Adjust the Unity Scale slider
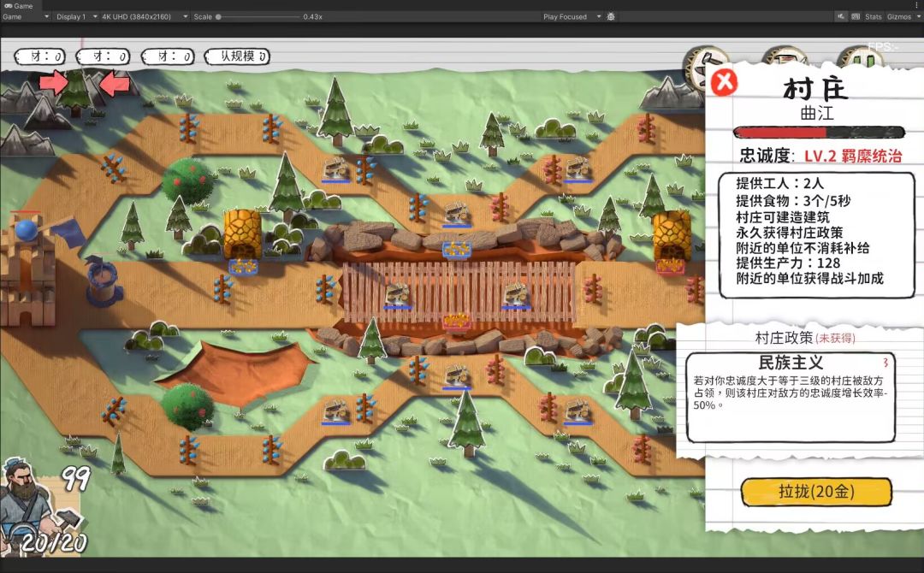The width and height of the screenshot is (924, 573). (x=219, y=16)
